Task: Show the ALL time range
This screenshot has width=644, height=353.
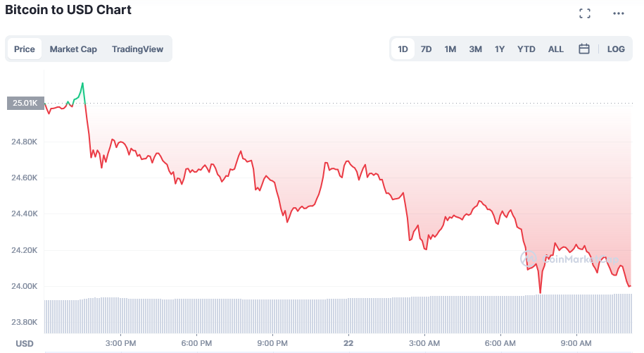Action: click(x=556, y=49)
